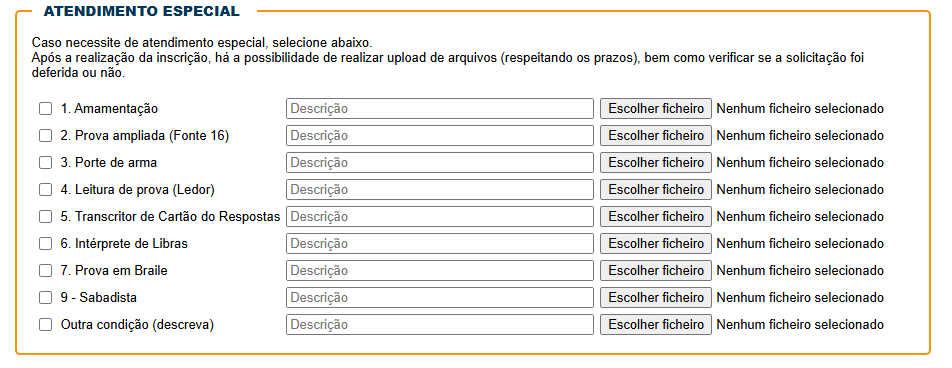Open Escolher ficheiro for Sabadista row

656,298
